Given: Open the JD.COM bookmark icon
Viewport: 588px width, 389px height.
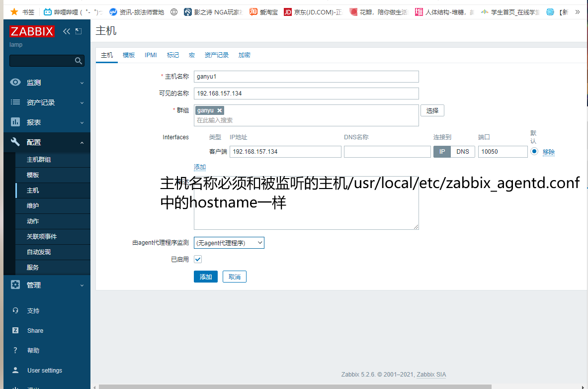Looking at the screenshot, I should pyautogui.click(x=288, y=12).
